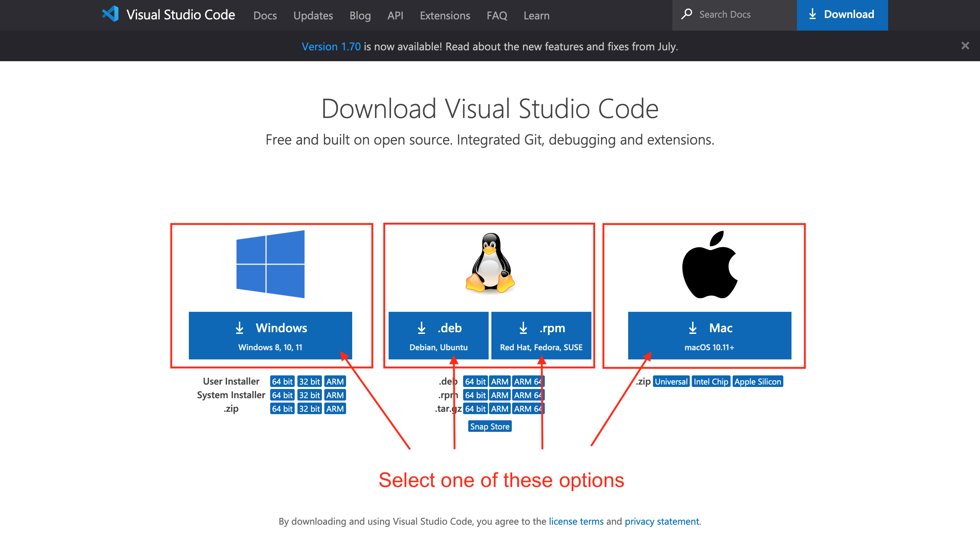Click the Linux Tux penguin image

490,263
